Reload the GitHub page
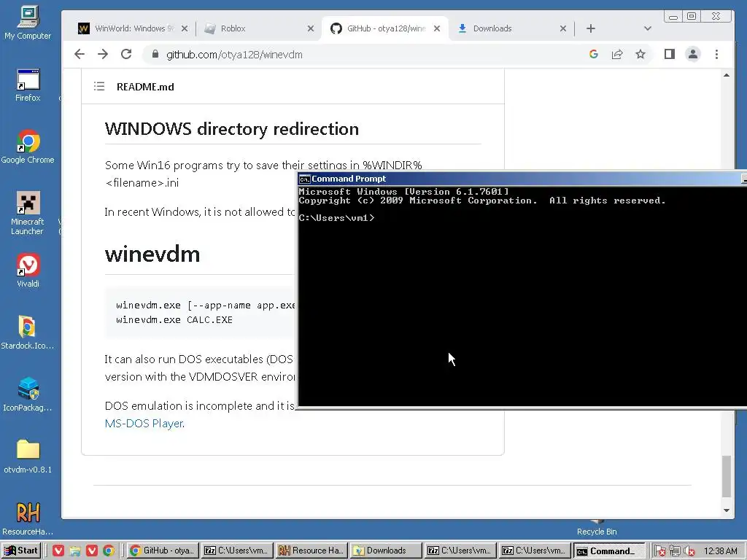 click(126, 54)
